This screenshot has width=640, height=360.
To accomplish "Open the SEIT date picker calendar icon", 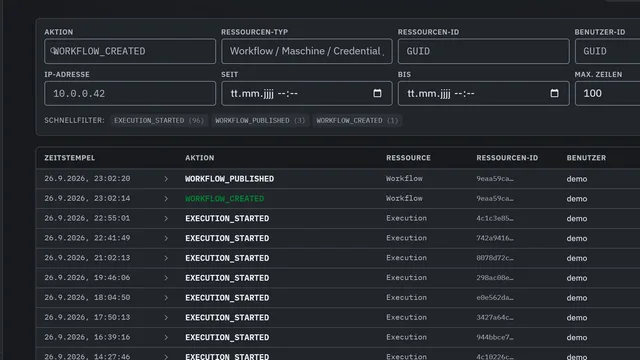I will [x=377, y=93].
